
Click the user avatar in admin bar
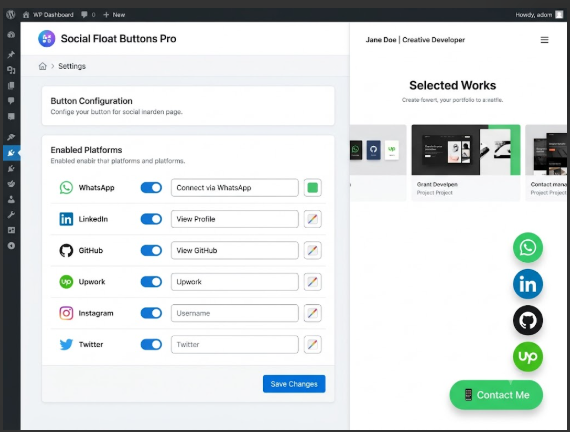[559, 15]
